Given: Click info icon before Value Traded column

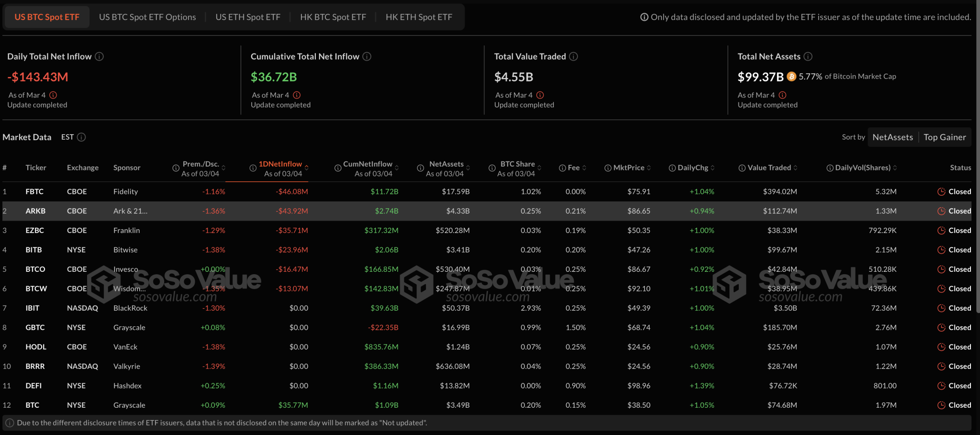Looking at the screenshot, I should [x=742, y=168].
